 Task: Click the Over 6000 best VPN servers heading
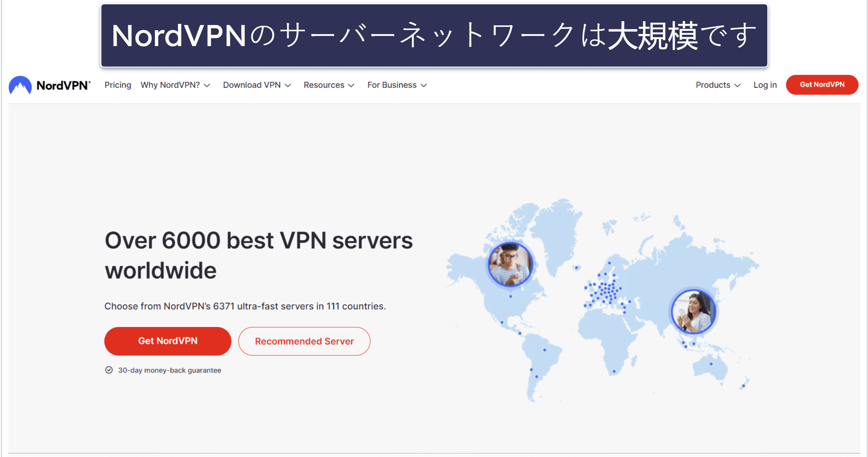point(258,255)
